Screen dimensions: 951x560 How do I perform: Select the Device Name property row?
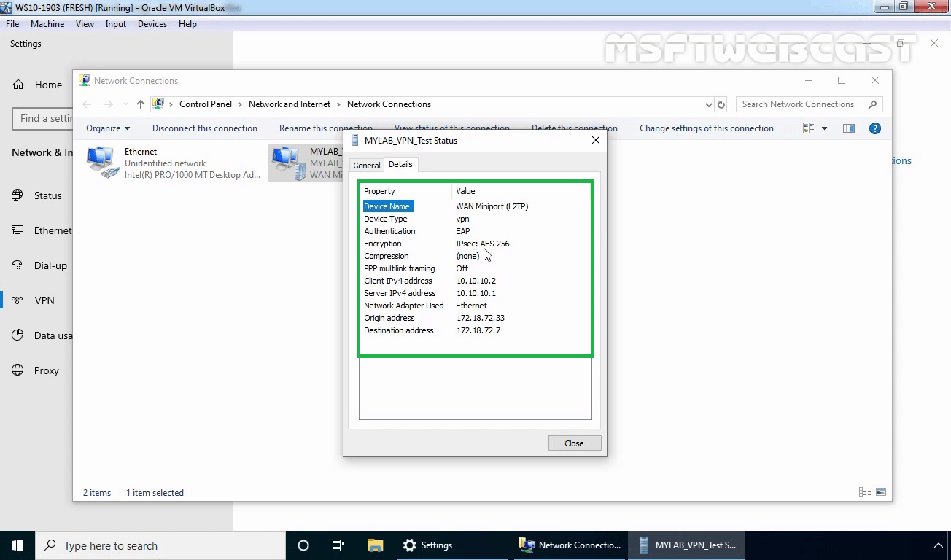387,206
